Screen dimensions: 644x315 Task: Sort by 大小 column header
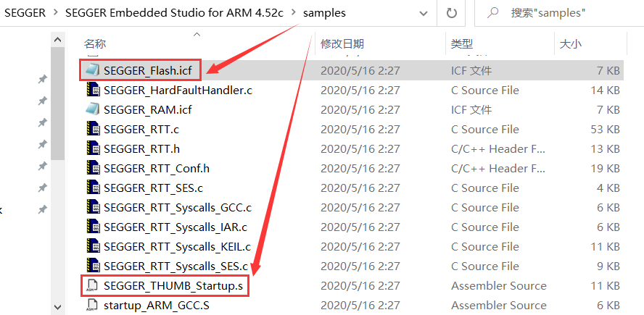[570, 44]
